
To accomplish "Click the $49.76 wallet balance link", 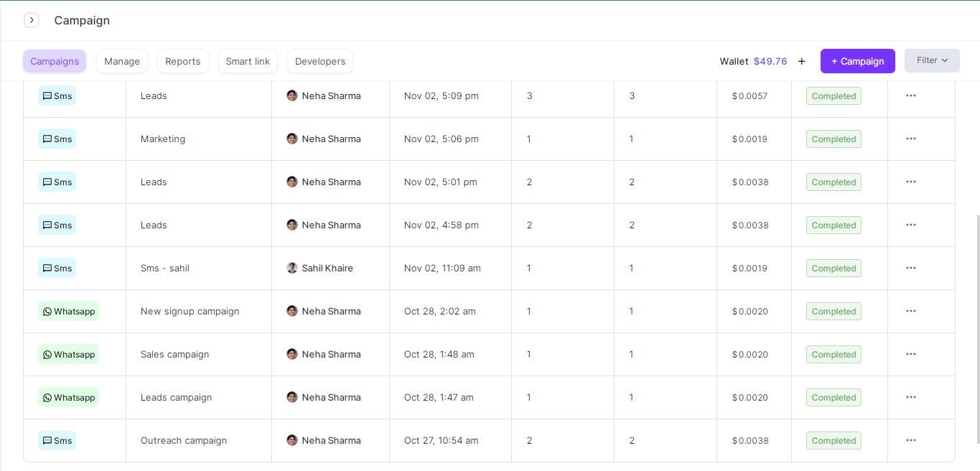I will click(770, 61).
